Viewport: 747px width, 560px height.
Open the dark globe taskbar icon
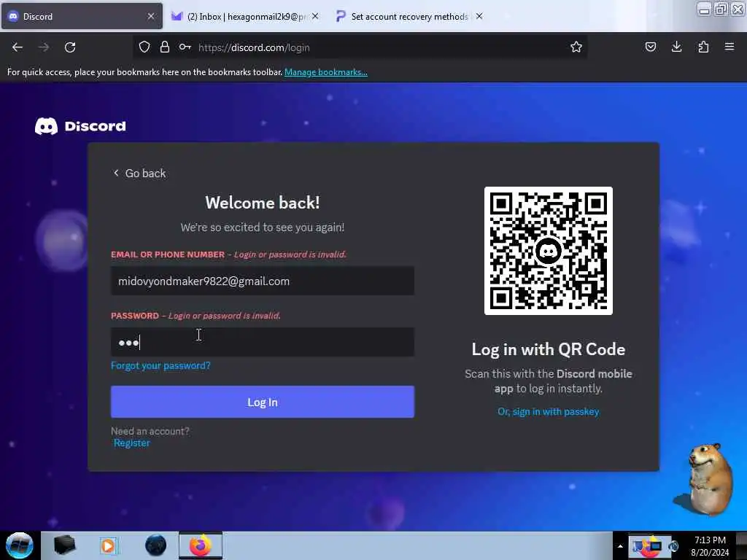point(156,545)
